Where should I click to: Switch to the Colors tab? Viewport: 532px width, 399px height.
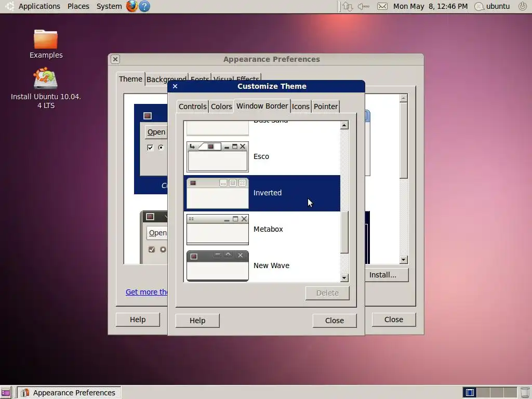(x=221, y=107)
